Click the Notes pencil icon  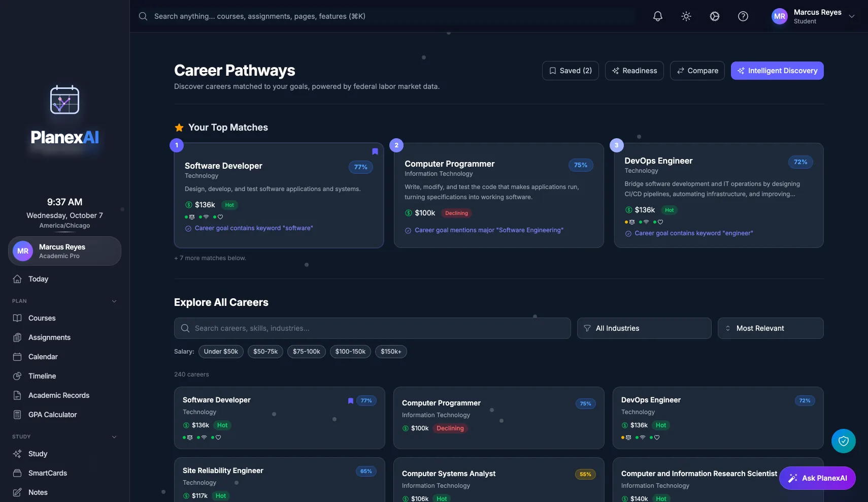[x=17, y=492]
